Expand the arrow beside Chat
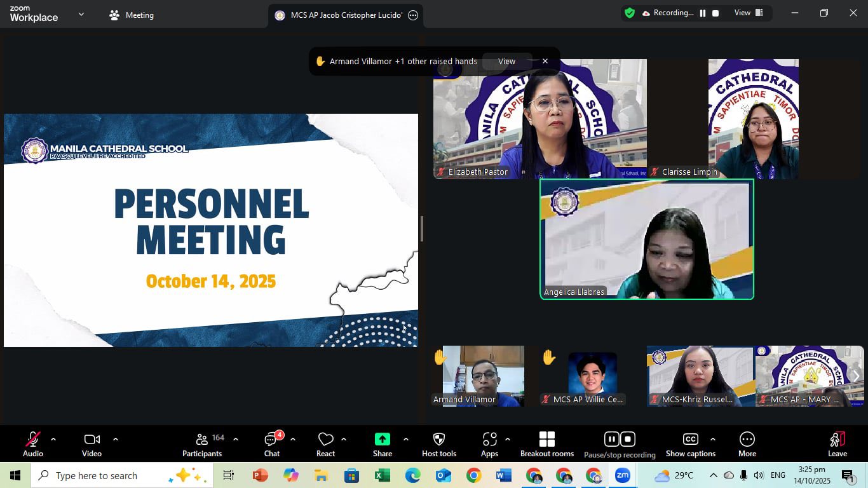Screen dimensions: 868x488 pyautogui.click(x=293, y=439)
